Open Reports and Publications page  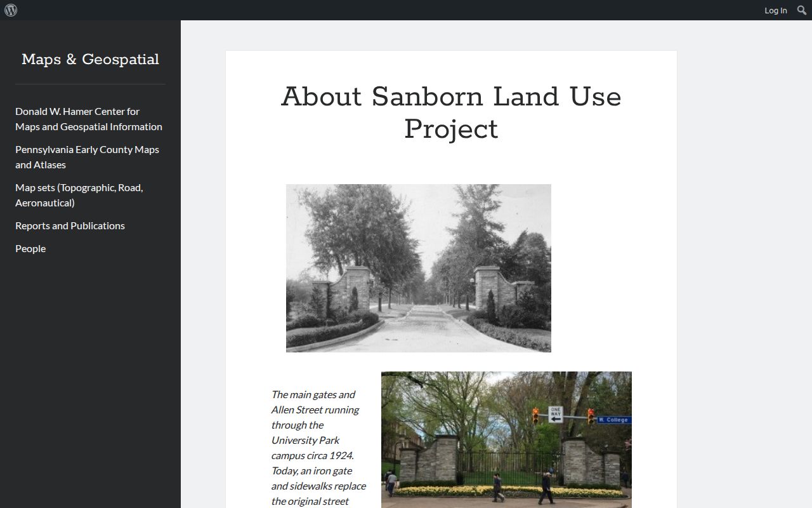pos(70,225)
